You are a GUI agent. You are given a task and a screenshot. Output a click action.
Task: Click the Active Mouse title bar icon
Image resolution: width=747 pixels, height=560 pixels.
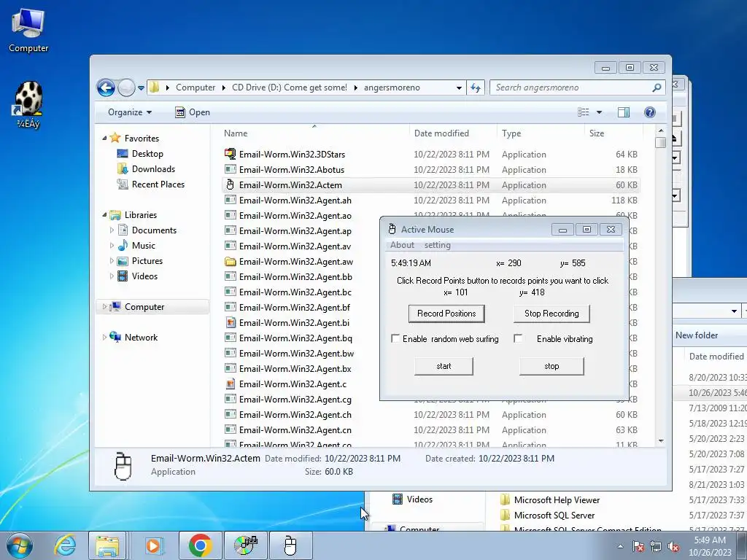tap(392, 230)
